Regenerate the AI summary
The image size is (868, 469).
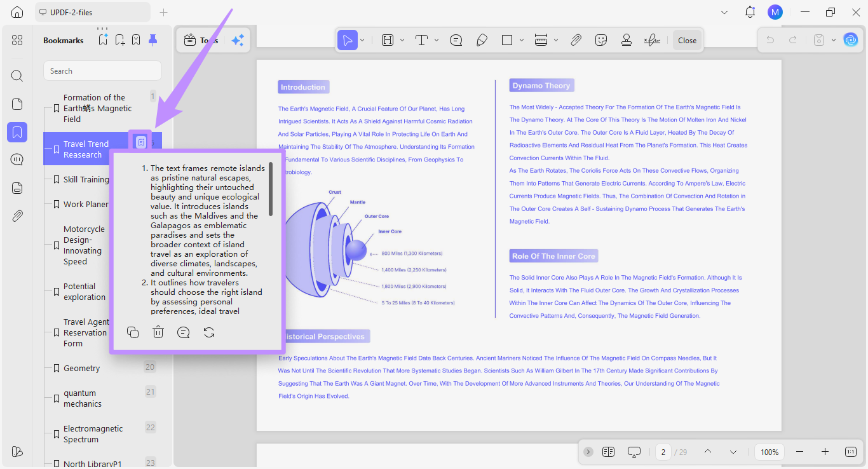[x=209, y=332]
